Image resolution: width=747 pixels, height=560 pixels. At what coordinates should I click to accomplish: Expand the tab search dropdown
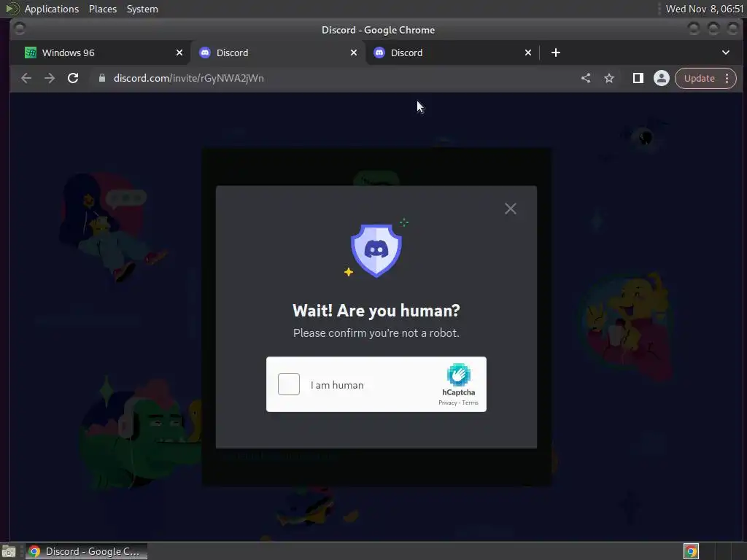(726, 52)
